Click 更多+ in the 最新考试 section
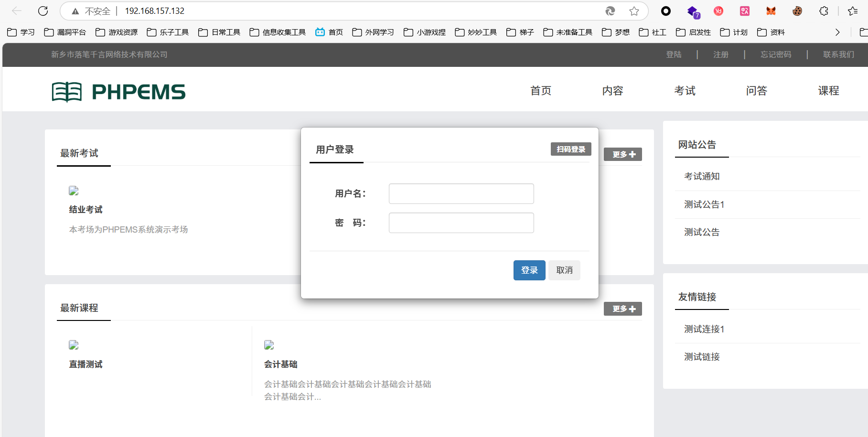868x437 pixels. (x=623, y=154)
